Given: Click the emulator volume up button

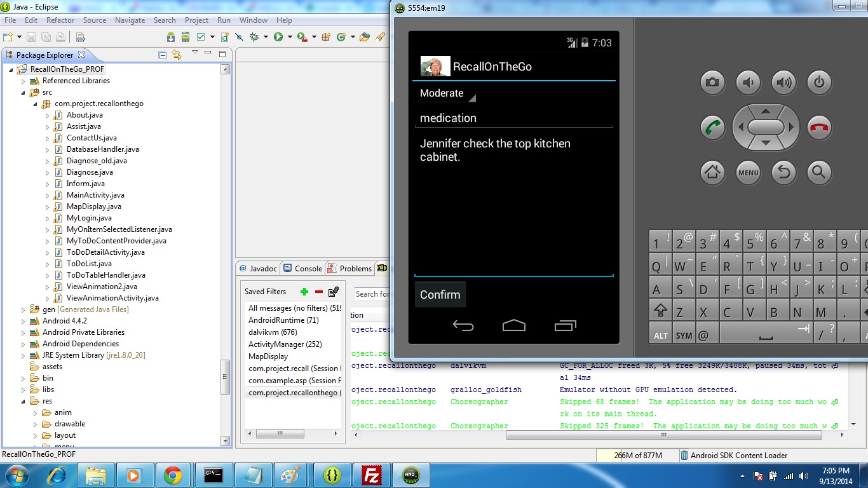Looking at the screenshot, I should [x=783, y=82].
